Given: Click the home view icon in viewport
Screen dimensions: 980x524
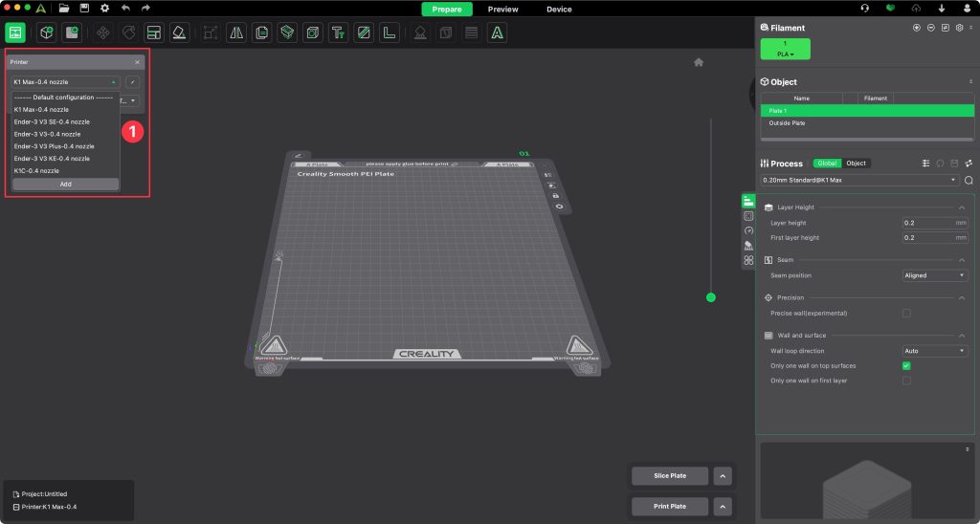Looking at the screenshot, I should (x=699, y=62).
